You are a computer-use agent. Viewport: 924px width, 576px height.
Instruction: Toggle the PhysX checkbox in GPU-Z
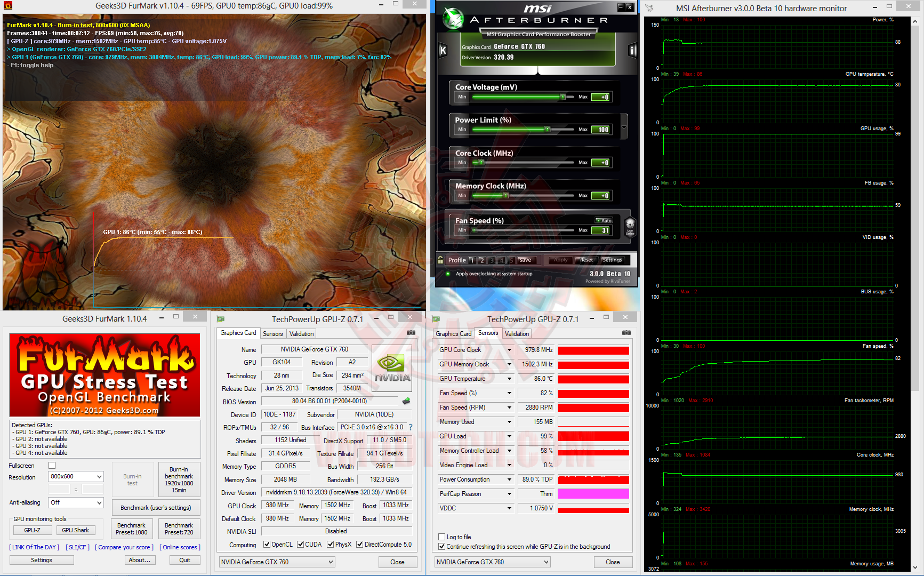click(331, 545)
